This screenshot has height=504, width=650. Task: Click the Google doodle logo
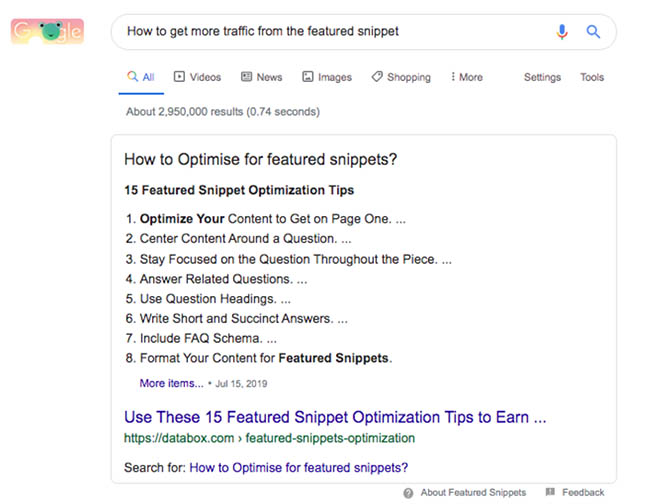(x=47, y=32)
